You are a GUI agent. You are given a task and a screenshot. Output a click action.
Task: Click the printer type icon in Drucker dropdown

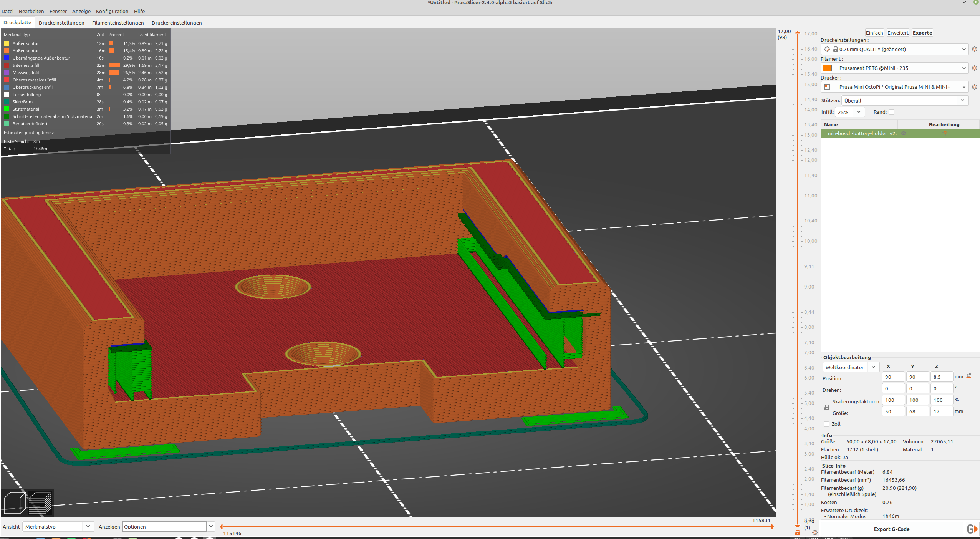tap(828, 87)
